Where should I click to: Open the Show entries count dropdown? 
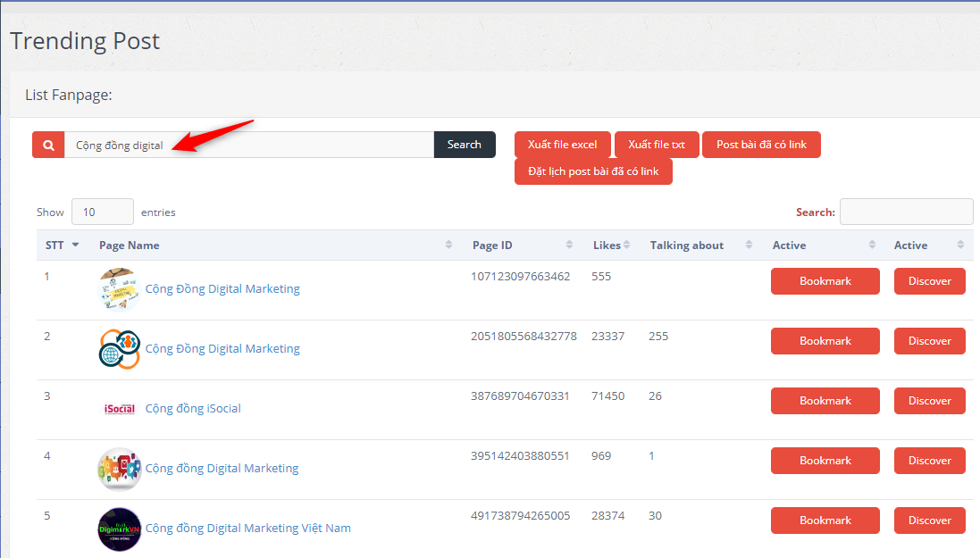click(x=102, y=212)
